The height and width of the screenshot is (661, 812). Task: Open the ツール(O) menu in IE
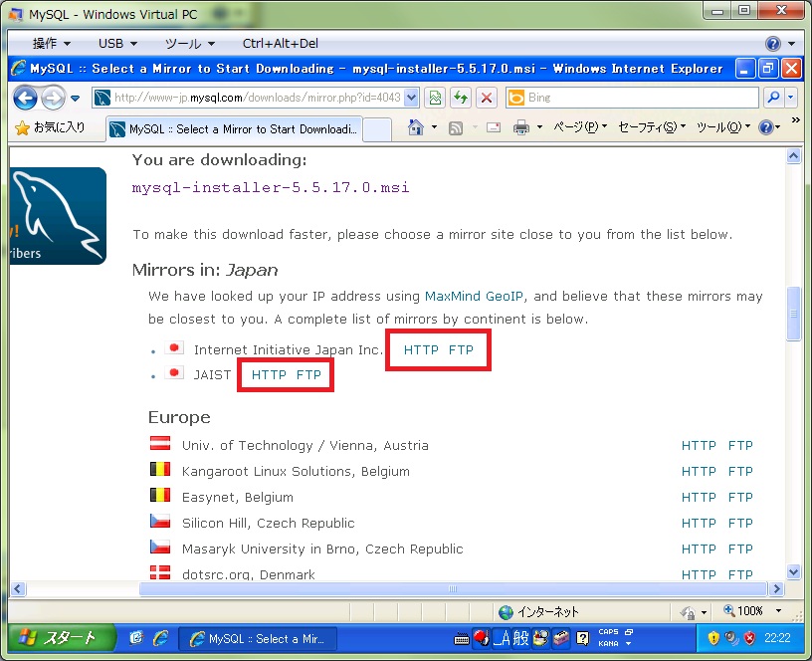coord(722,127)
